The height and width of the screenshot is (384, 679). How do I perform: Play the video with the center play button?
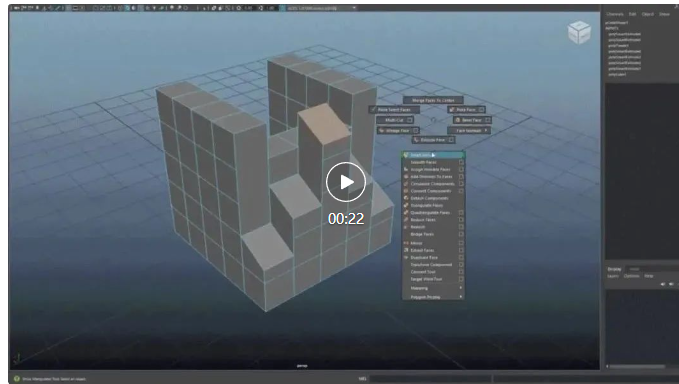(x=346, y=182)
